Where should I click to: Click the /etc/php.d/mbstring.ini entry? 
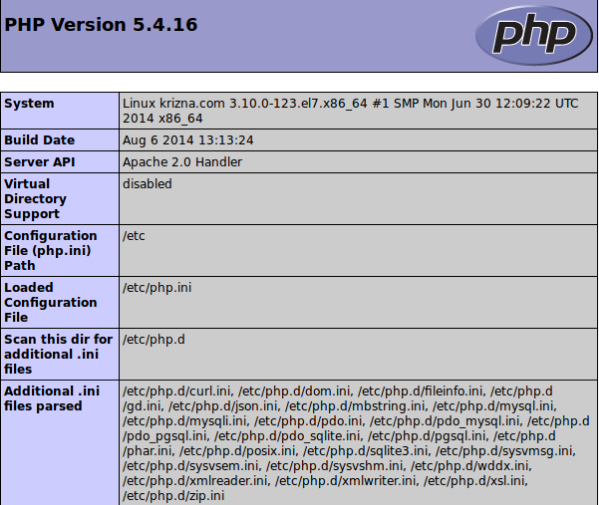[355, 406]
